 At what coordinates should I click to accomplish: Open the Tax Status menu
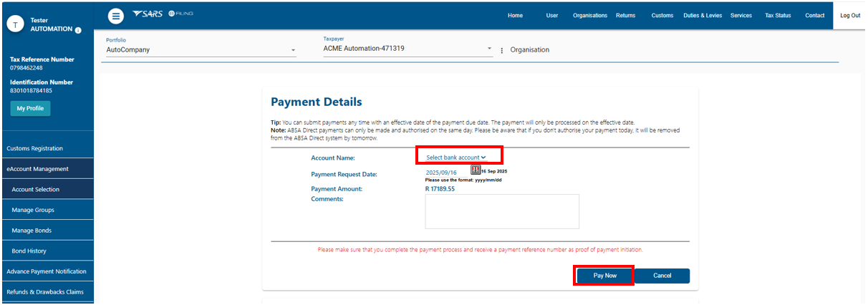[x=778, y=16]
